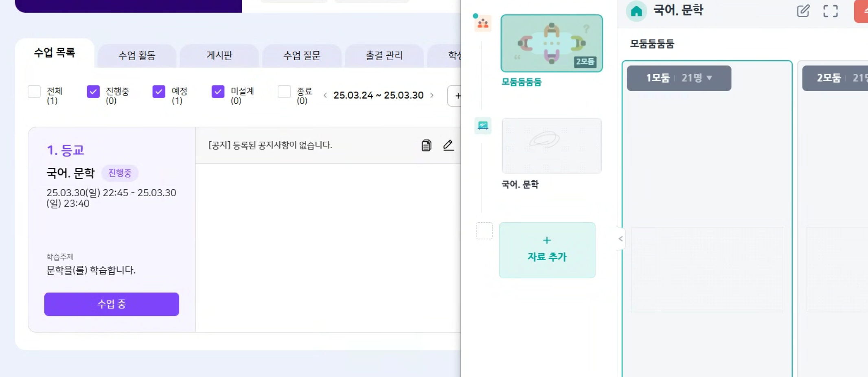Click the copy notice document icon
The height and width of the screenshot is (377, 868).
[426, 145]
